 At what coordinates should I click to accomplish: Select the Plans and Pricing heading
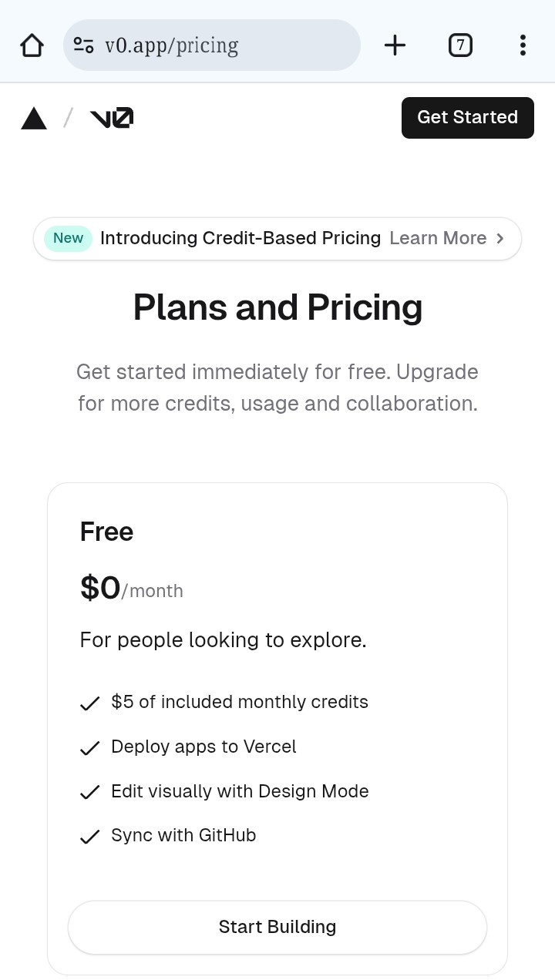coord(277,307)
